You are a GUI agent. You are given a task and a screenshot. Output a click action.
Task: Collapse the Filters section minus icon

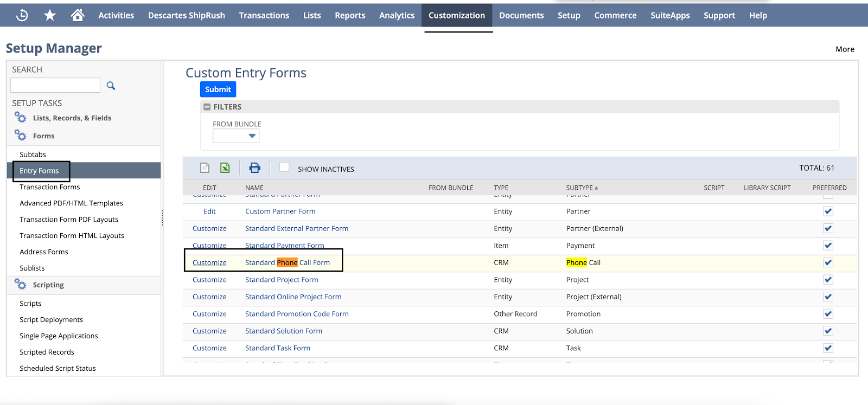tap(207, 107)
